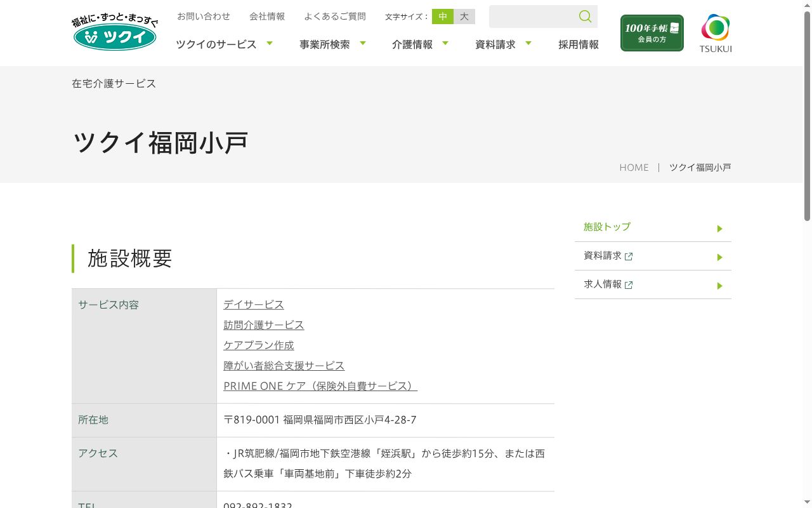Open the ツクイのサービス menu
This screenshot has width=812, height=508.
[216, 44]
